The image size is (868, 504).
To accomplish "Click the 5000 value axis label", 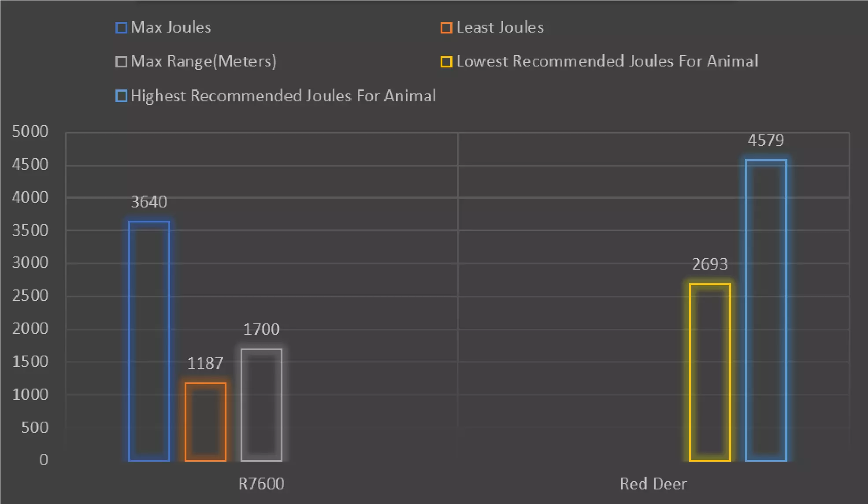I will click(30, 131).
